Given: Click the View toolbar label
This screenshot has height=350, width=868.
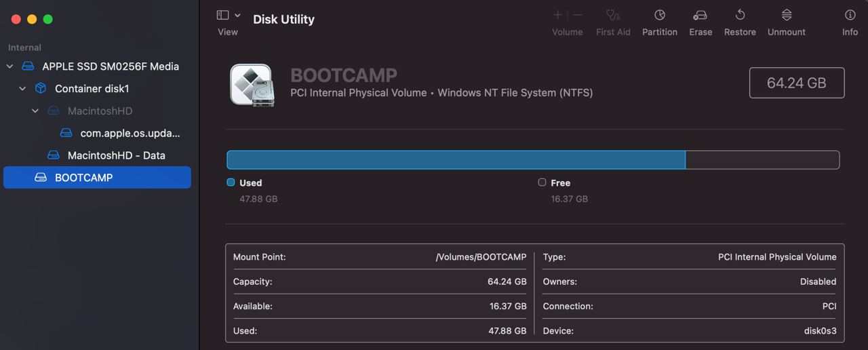Looking at the screenshot, I should point(228,32).
